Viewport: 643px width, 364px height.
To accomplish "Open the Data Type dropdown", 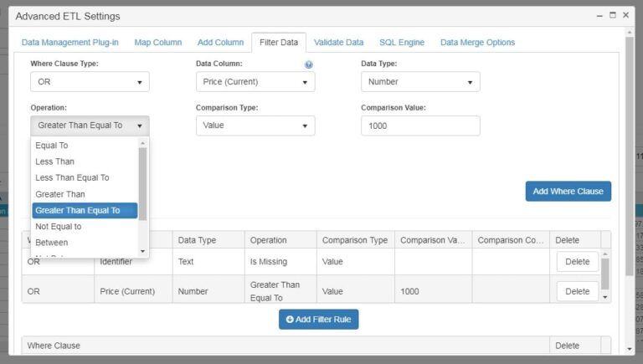I will click(x=420, y=82).
